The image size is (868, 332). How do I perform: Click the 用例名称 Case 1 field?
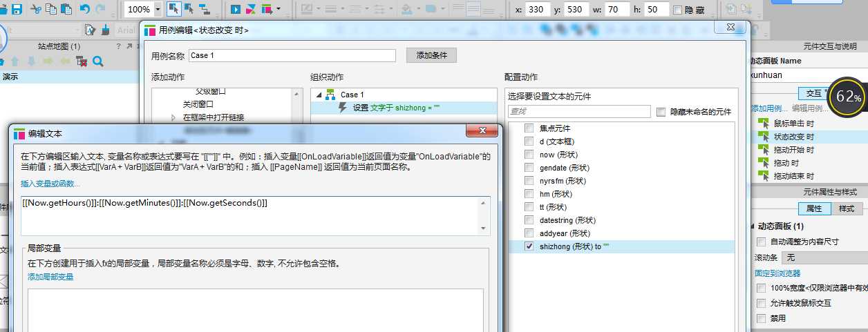[292, 56]
